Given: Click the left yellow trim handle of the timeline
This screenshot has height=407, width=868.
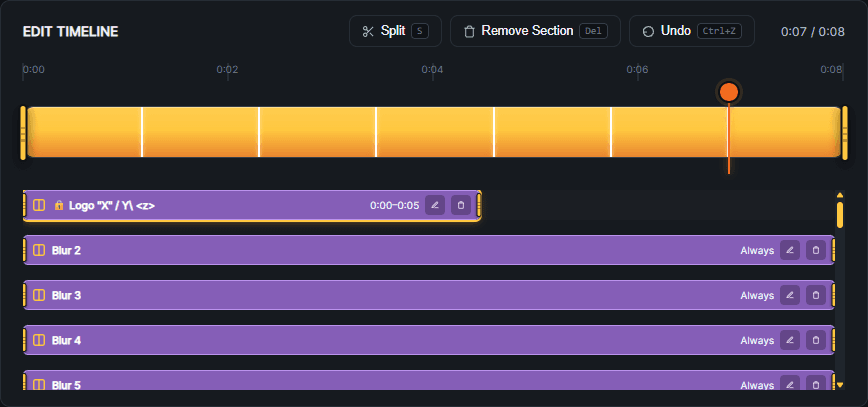Looking at the screenshot, I should pos(23,133).
